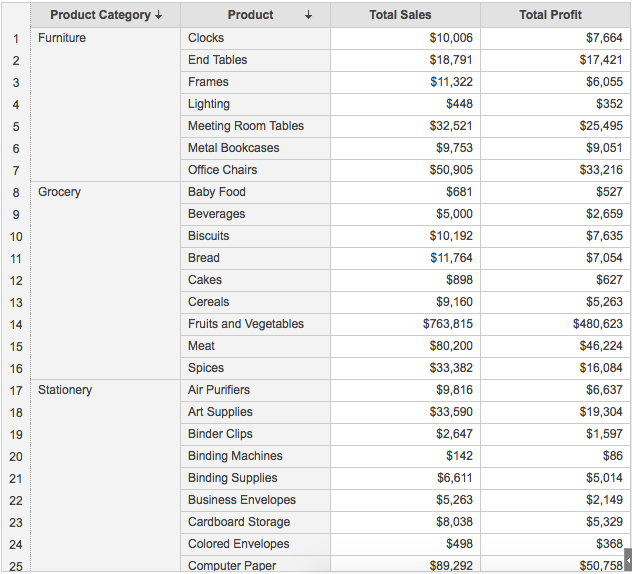
Task: Click the Stationery category cell
Action: pyautogui.click(x=65, y=390)
